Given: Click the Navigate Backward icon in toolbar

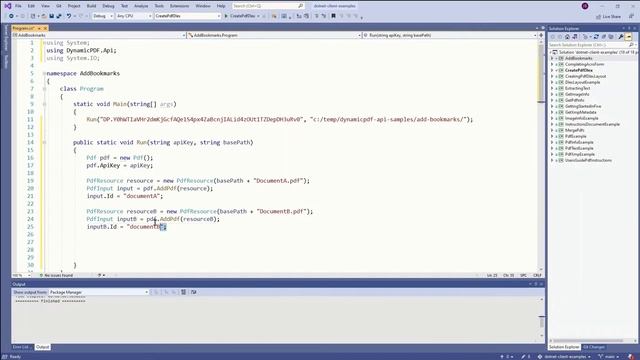Looking at the screenshot, I should tap(11, 16).
